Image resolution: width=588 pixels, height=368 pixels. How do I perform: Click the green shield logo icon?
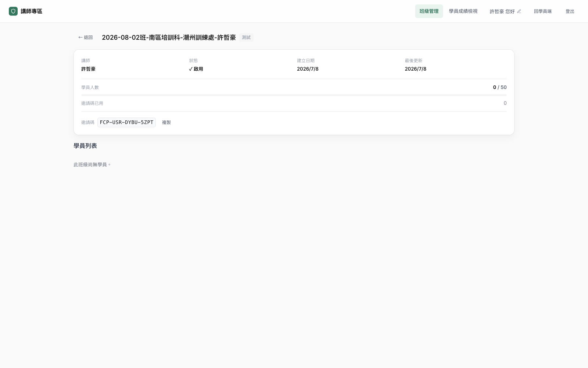click(13, 11)
